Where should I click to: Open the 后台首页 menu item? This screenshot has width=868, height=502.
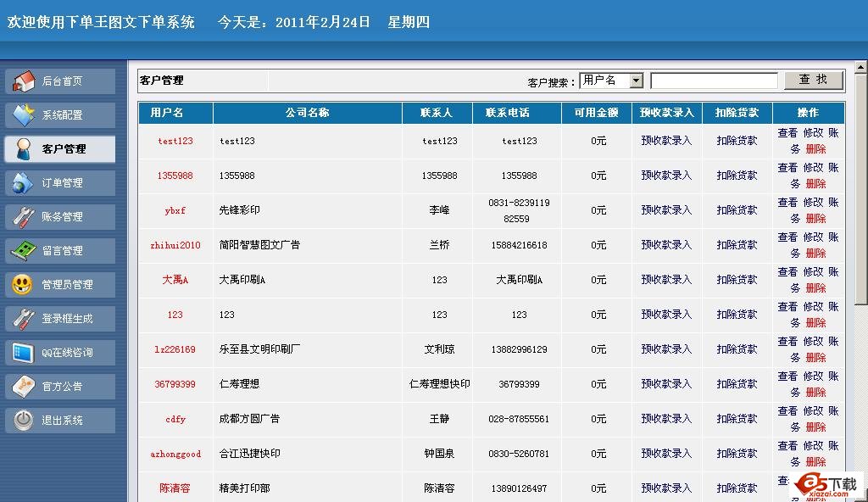pyautogui.click(x=60, y=81)
